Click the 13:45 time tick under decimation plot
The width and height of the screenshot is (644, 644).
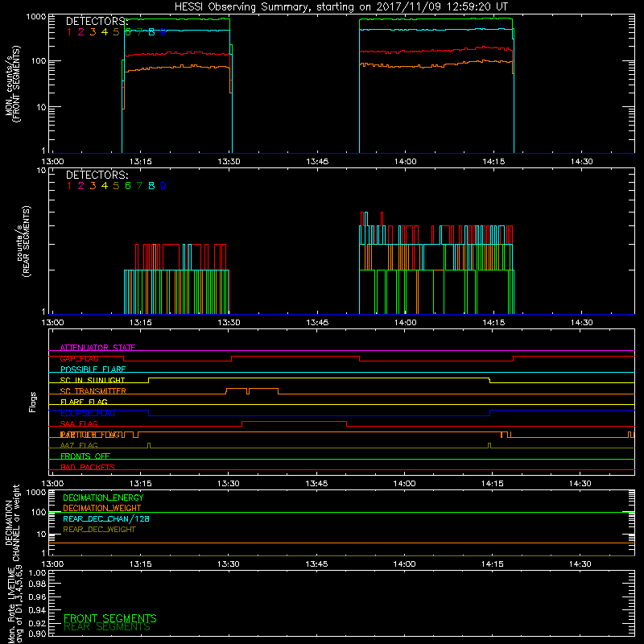316,564
